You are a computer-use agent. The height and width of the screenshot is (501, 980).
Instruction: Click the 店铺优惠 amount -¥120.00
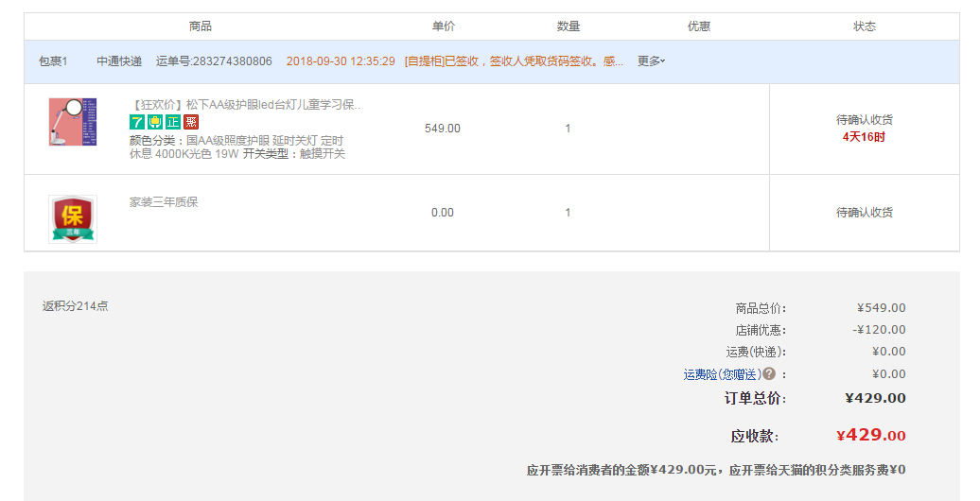(x=880, y=329)
